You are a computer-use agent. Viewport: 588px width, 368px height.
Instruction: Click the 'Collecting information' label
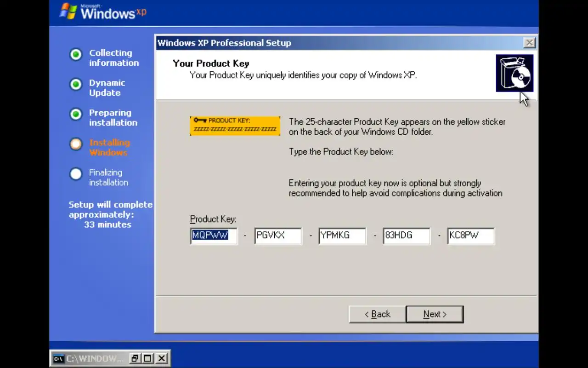pyautogui.click(x=114, y=57)
